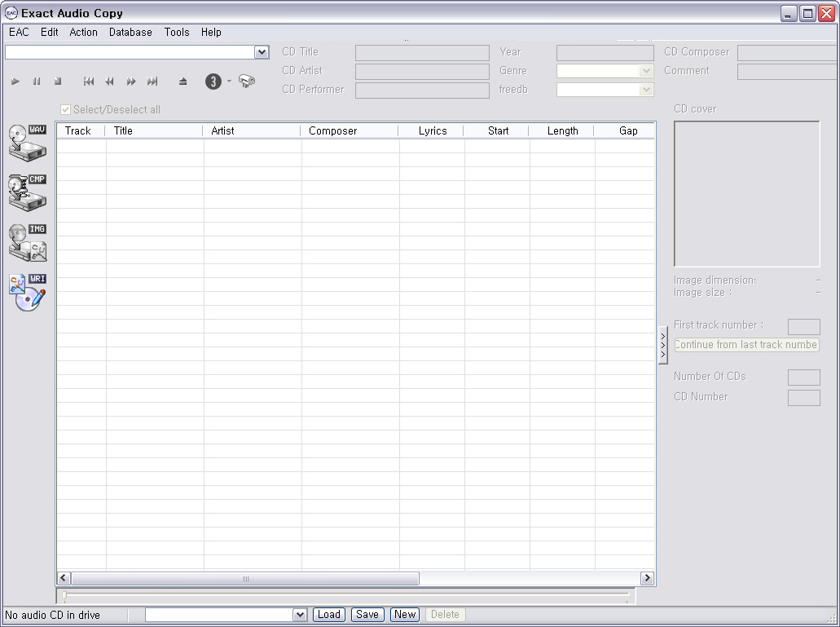
Task: Click the track list scroll right arrow
Action: (x=647, y=578)
